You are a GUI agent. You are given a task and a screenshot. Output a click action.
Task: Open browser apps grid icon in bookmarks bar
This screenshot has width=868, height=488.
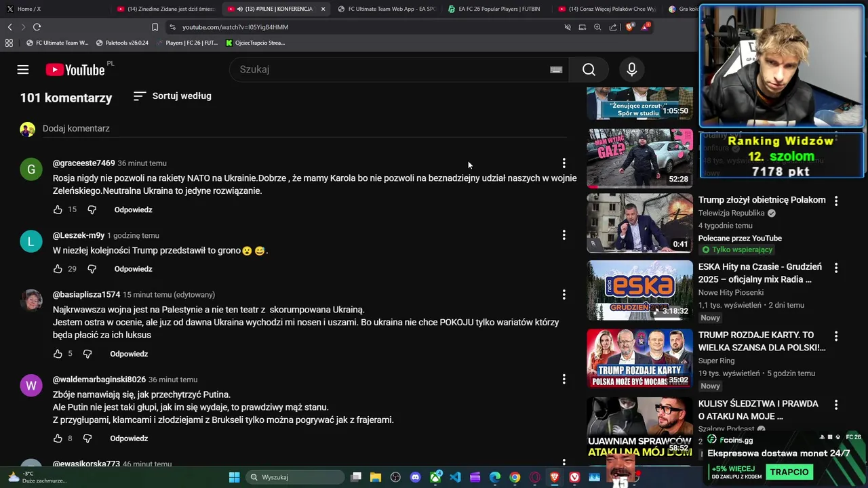tap(9, 43)
